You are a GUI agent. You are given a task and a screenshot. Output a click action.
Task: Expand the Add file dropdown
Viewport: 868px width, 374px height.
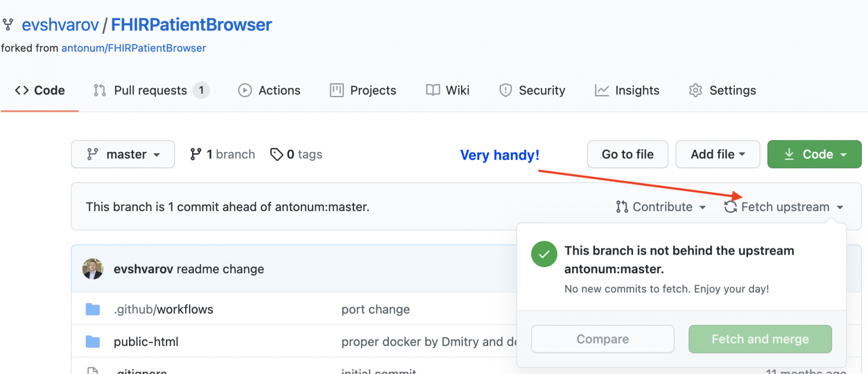pos(717,155)
